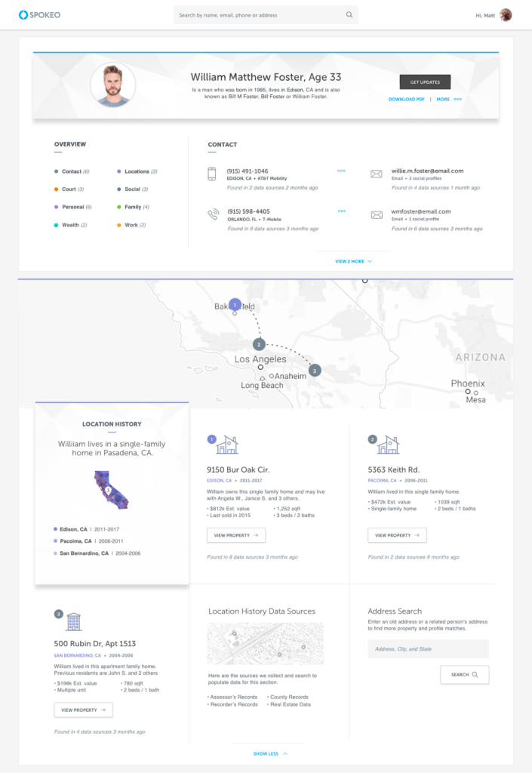Screen dimensions: 532x773
Task: Click apartment building icon for 500 Rubin Dr
Action: 74,621
